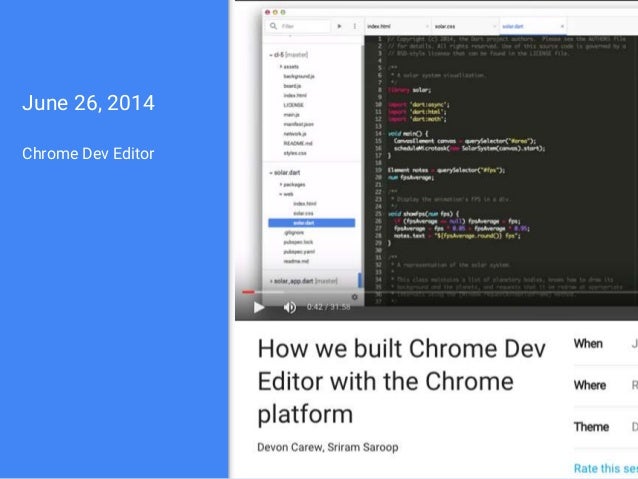Screen dimensions: 638x479
Task: Open main.js in the file tree
Action: [x=291, y=115]
